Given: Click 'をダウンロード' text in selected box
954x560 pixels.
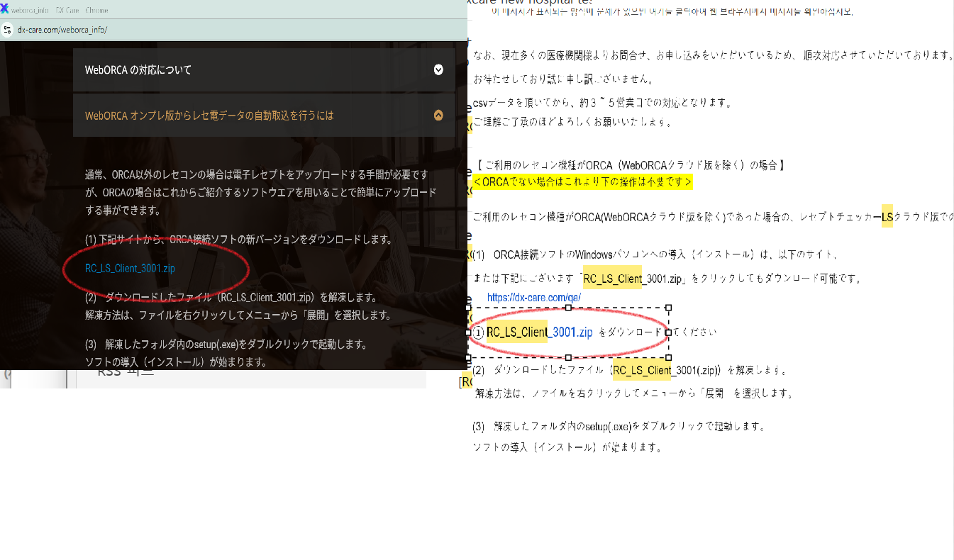Looking at the screenshot, I should click(631, 332).
